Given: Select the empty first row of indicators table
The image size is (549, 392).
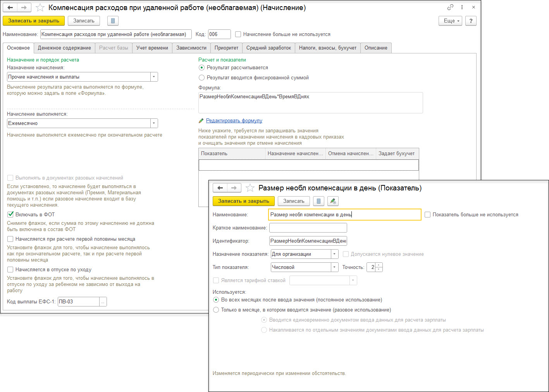Looking at the screenshot, I should tap(309, 165).
